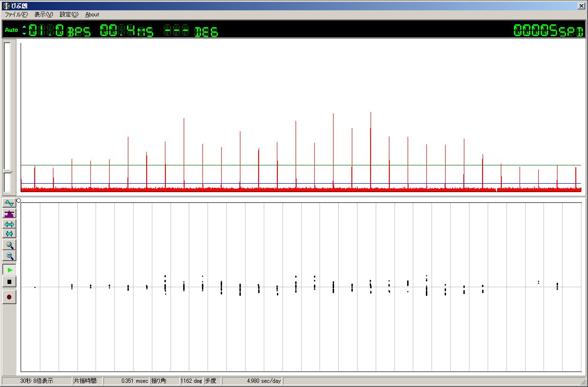
Task: Open the About menu
Action: pos(92,15)
